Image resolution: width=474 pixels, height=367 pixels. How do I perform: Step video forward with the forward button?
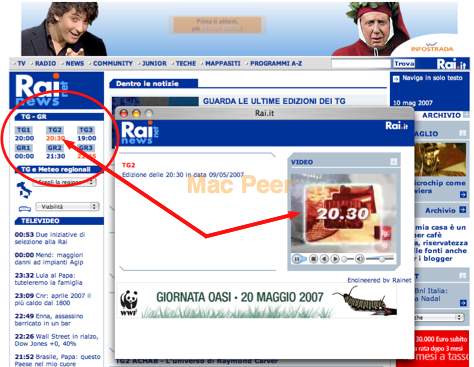(x=335, y=259)
